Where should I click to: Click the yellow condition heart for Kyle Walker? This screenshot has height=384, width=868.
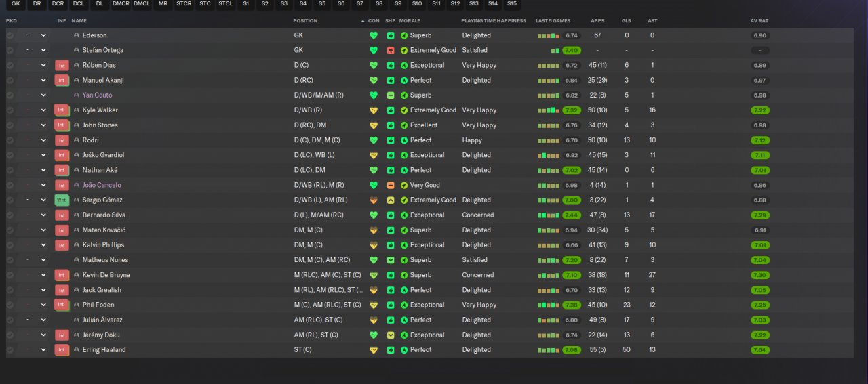tap(373, 110)
